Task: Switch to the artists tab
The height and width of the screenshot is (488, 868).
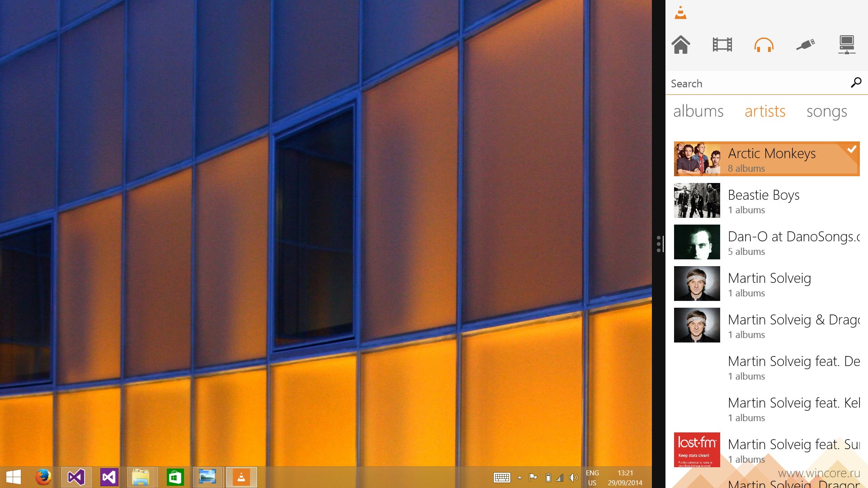Action: coord(765,111)
